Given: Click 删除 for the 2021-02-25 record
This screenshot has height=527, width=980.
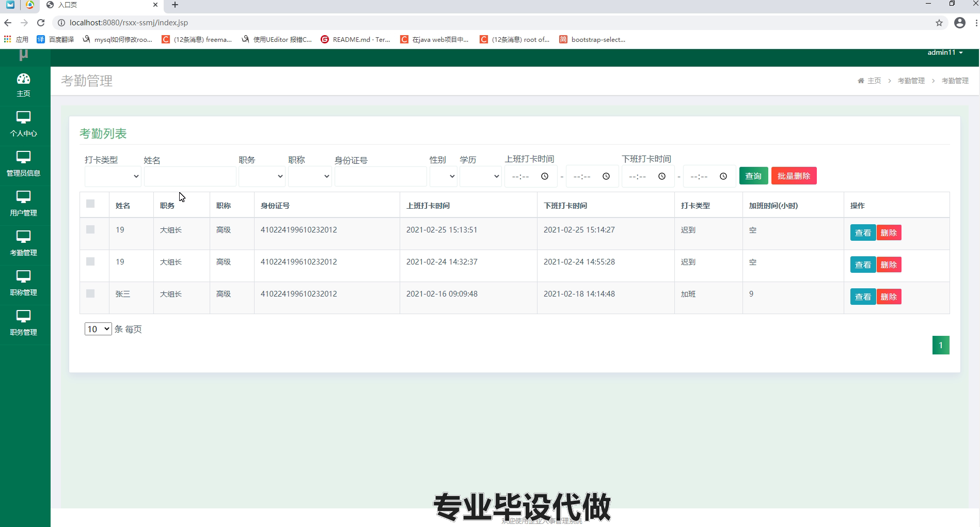Looking at the screenshot, I should pos(889,233).
